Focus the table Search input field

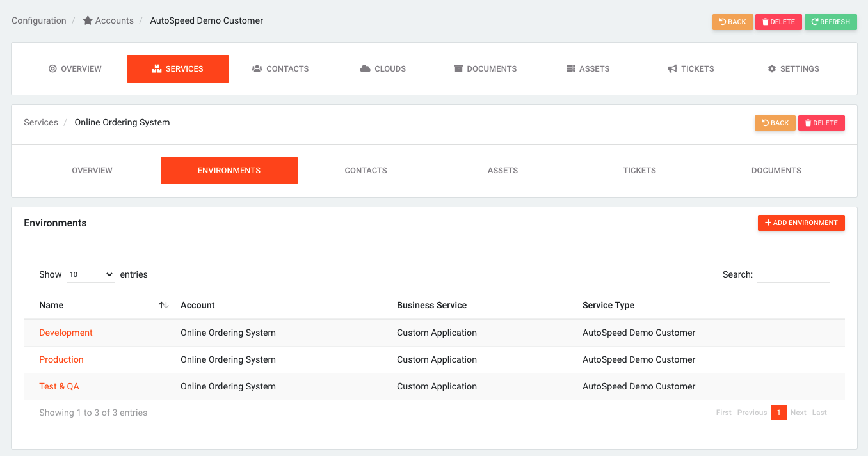pyautogui.click(x=792, y=274)
